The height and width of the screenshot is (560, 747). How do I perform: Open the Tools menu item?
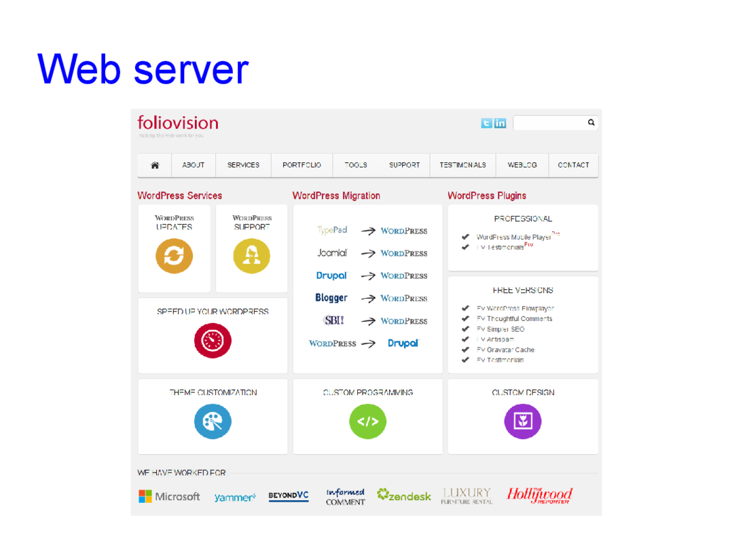click(355, 165)
